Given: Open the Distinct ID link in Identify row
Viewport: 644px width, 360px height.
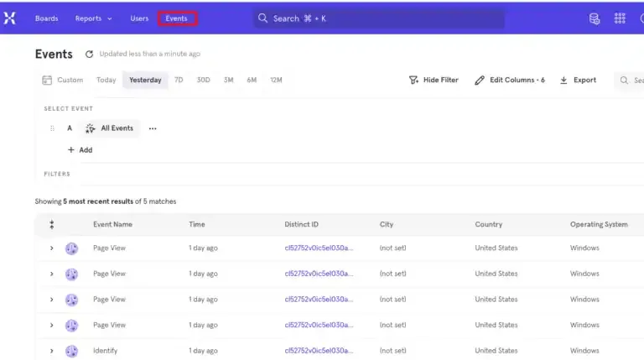Looking at the screenshot, I should point(319,351).
